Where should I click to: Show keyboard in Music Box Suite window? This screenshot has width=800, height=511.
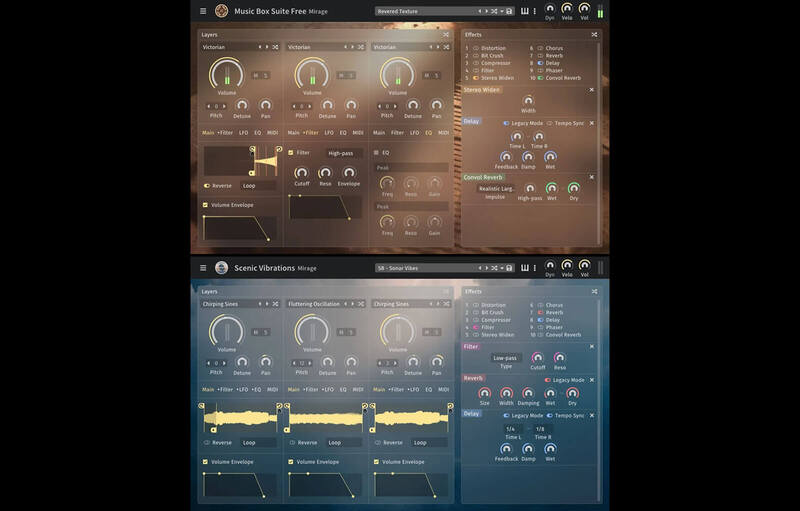524,11
